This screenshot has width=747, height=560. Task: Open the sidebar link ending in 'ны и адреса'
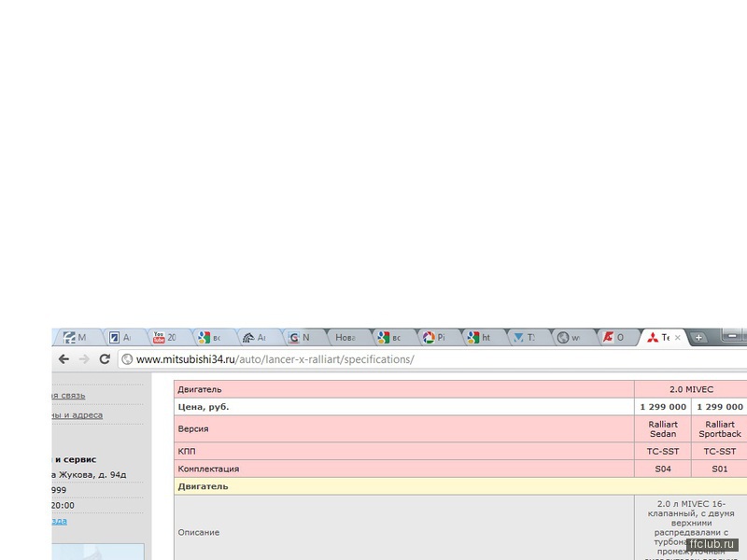[78, 415]
